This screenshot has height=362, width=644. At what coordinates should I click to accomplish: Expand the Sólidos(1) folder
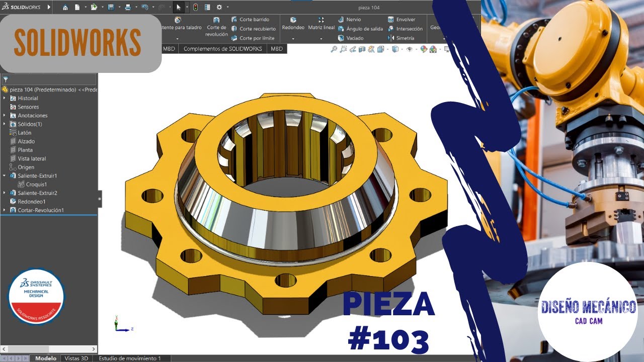5,124
